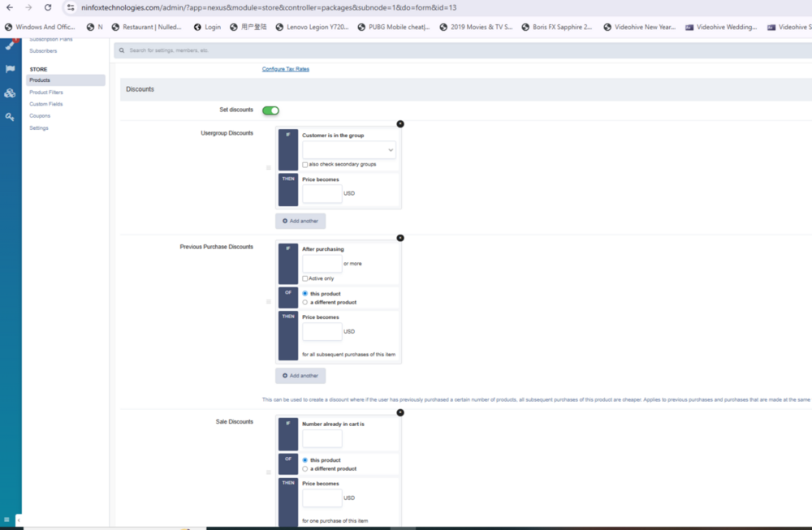Open the Videohive Wedding bookmark
This screenshot has height=530, width=812.
coord(721,27)
